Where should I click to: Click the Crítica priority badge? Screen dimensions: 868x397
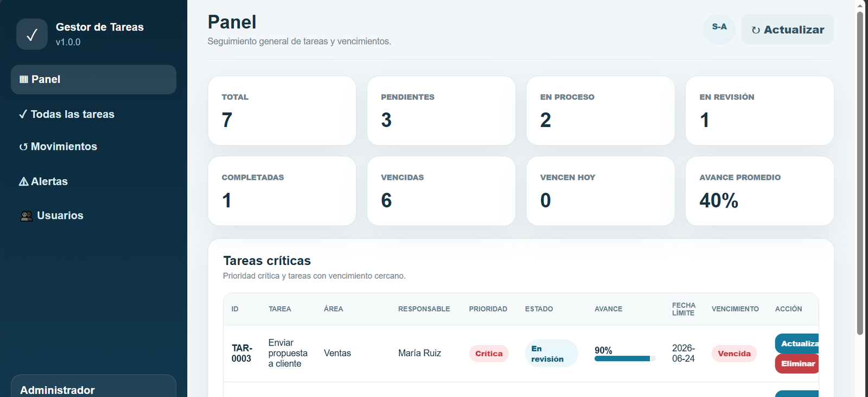[x=489, y=354]
